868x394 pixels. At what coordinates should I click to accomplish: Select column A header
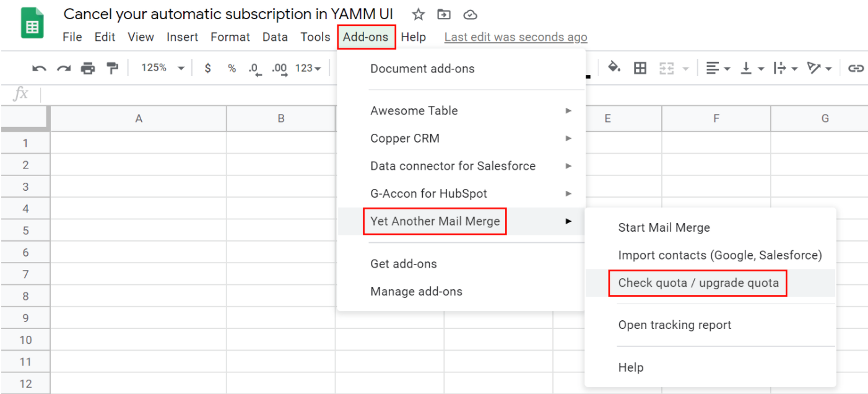click(x=139, y=119)
